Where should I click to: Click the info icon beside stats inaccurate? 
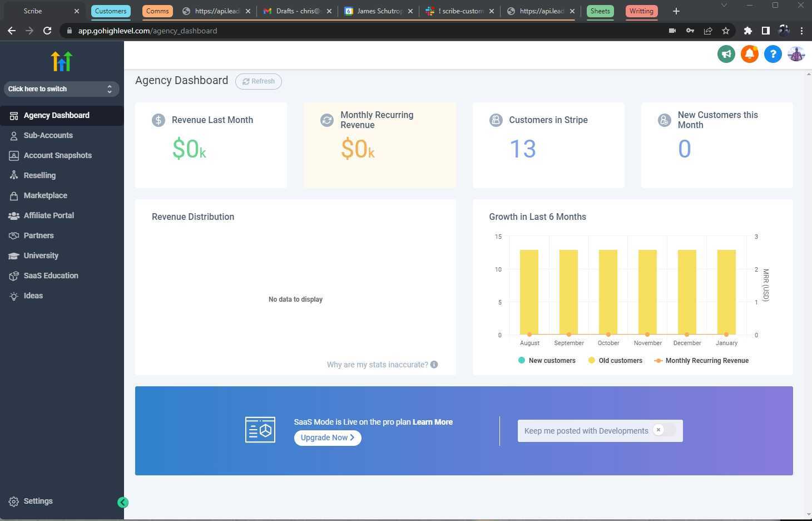point(434,365)
